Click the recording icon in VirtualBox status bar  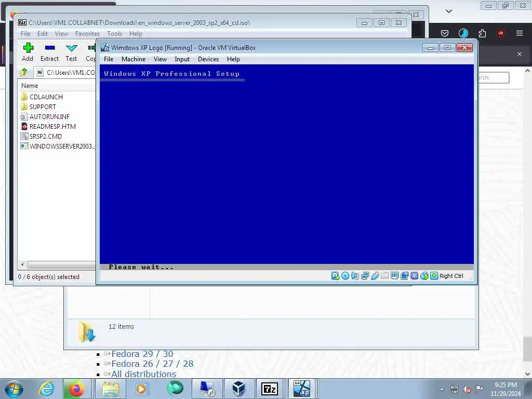[404, 276]
